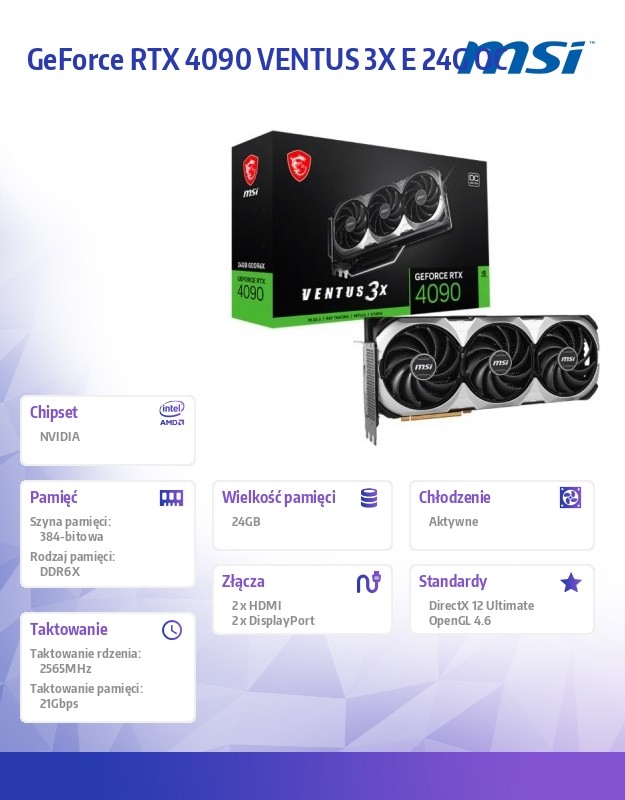The width and height of the screenshot is (625, 800).
Task: Click the Intel AMD chipset icon
Action: 172,413
